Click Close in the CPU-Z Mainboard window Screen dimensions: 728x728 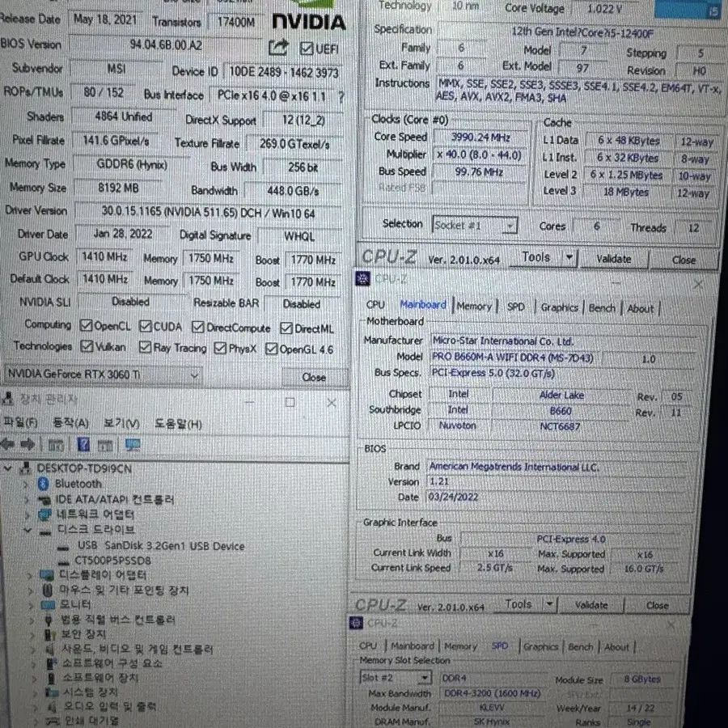(658, 605)
